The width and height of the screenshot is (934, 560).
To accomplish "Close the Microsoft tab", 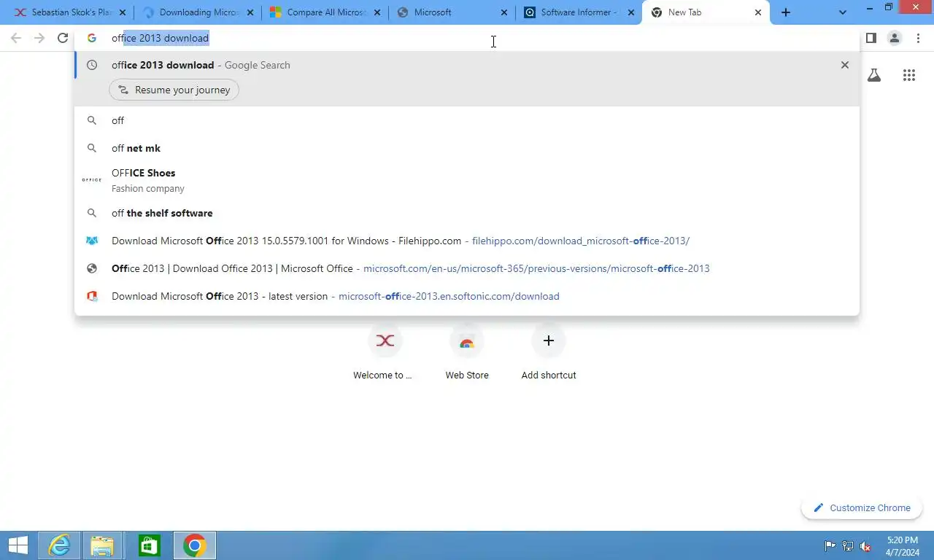I will pyautogui.click(x=504, y=12).
